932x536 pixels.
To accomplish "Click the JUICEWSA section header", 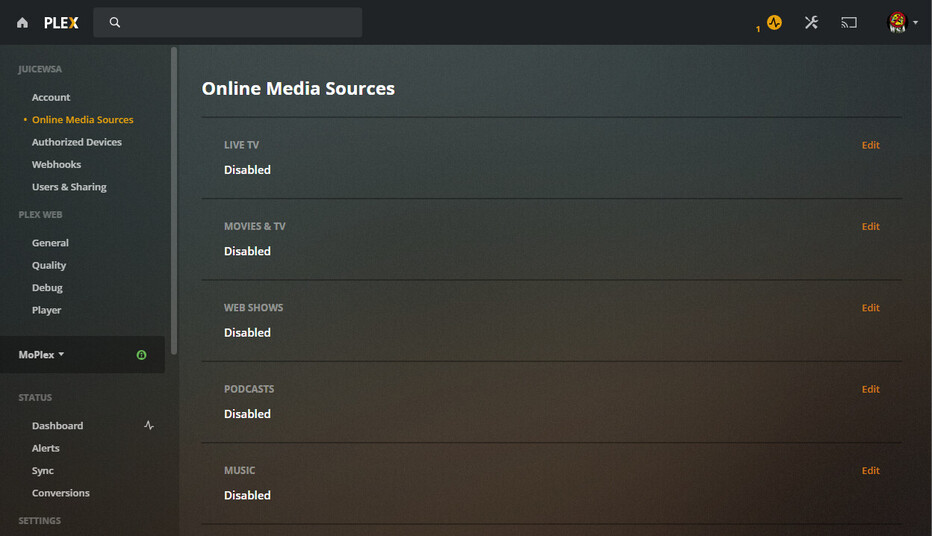I will pos(40,69).
